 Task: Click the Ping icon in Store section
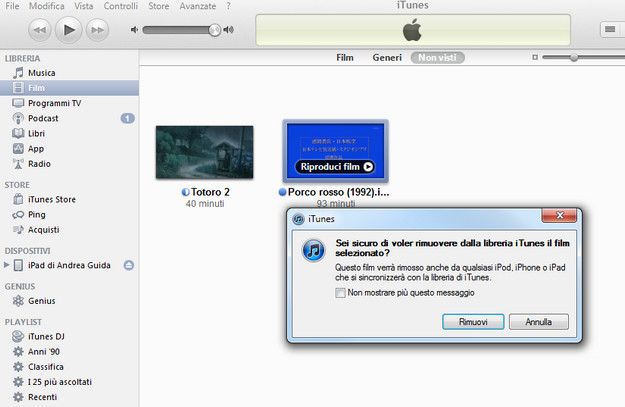tap(18, 214)
